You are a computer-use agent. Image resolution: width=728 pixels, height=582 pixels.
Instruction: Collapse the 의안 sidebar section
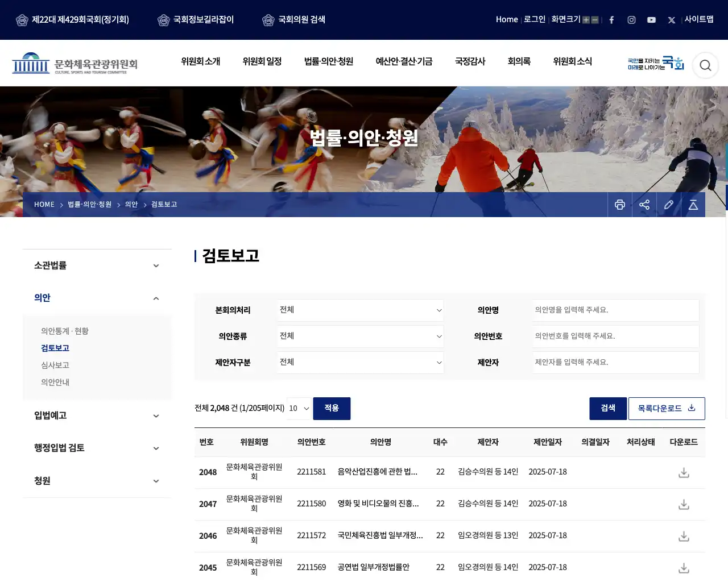click(x=97, y=298)
